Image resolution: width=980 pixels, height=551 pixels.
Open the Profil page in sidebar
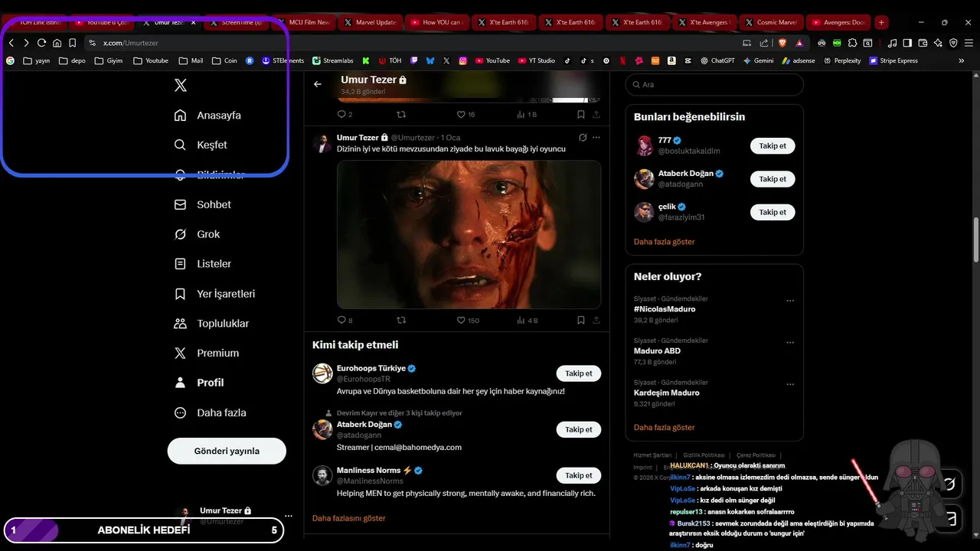(200, 383)
